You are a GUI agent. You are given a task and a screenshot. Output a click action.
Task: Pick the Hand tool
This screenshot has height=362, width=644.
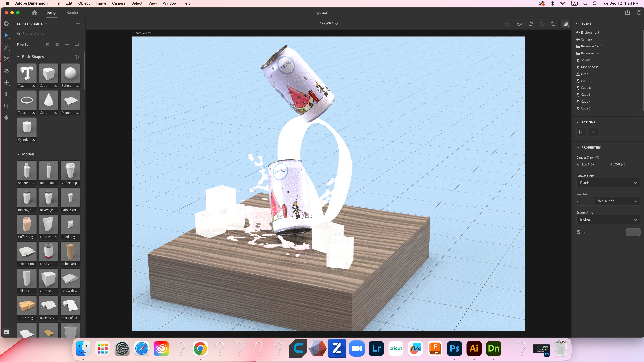coord(6,118)
